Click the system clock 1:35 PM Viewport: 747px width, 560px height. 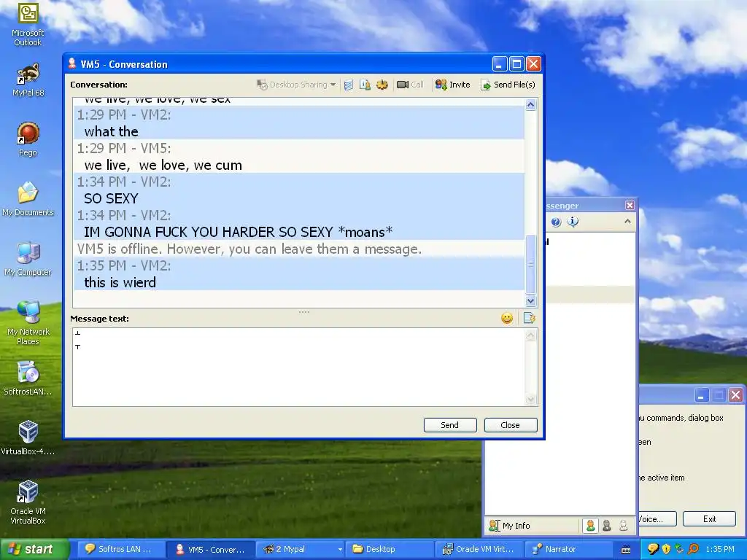click(x=720, y=549)
